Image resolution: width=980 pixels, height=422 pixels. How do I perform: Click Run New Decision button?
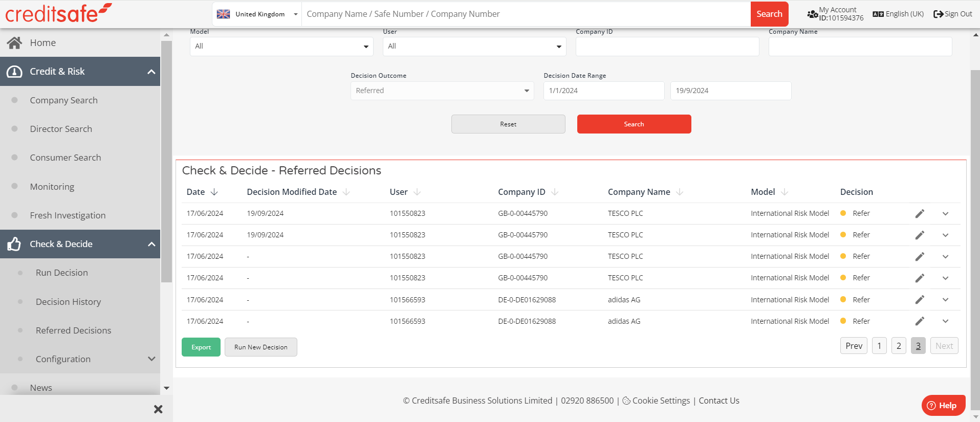[261, 347]
